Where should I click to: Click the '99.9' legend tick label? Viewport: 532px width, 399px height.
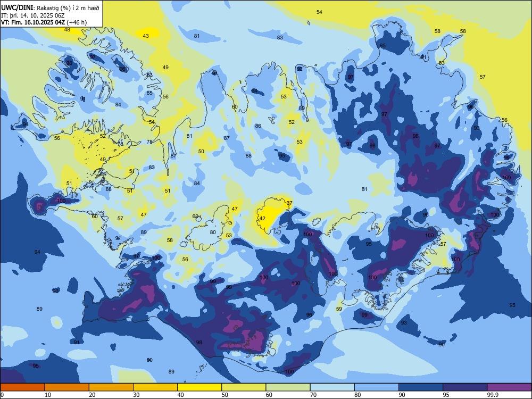point(492,395)
